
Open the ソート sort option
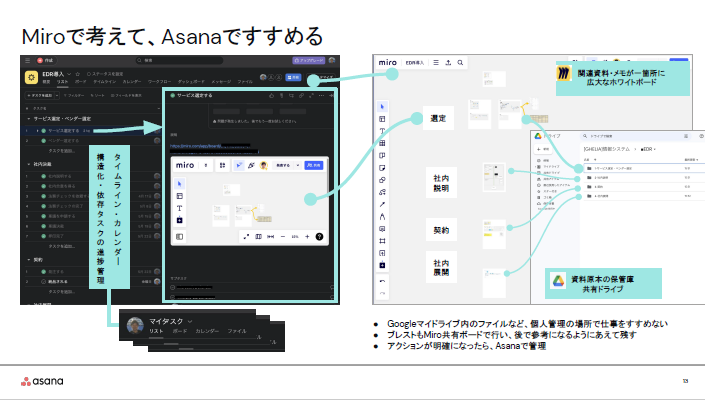[x=98, y=95]
